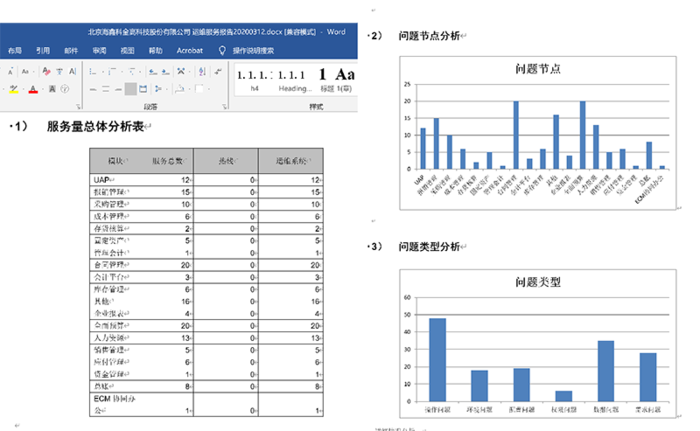
Task: Click the heading 服务量总体分析表
Action: 96,126
